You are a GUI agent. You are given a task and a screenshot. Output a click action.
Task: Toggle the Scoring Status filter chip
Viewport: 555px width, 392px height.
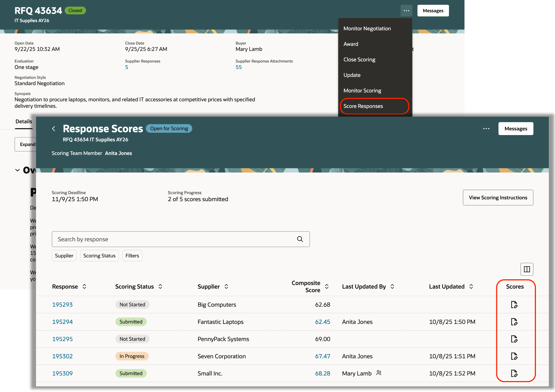(99, 255)
